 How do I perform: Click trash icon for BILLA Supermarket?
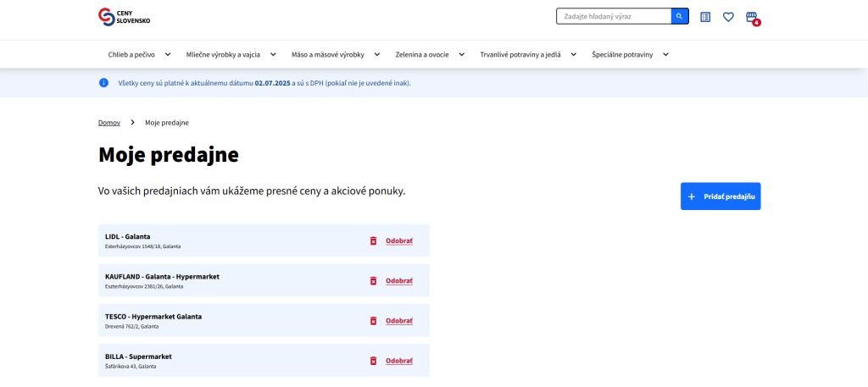point(374,361)
